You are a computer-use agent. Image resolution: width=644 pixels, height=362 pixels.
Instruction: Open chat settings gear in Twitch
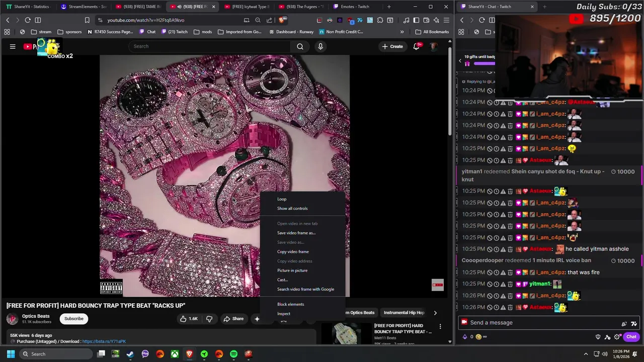coord(617,337)
